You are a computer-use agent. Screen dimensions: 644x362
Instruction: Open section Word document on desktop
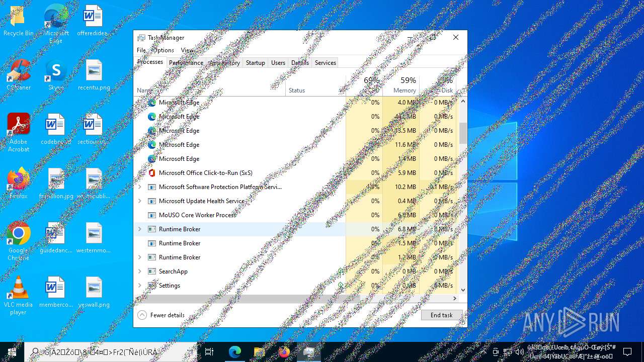[x=94, y=130]
